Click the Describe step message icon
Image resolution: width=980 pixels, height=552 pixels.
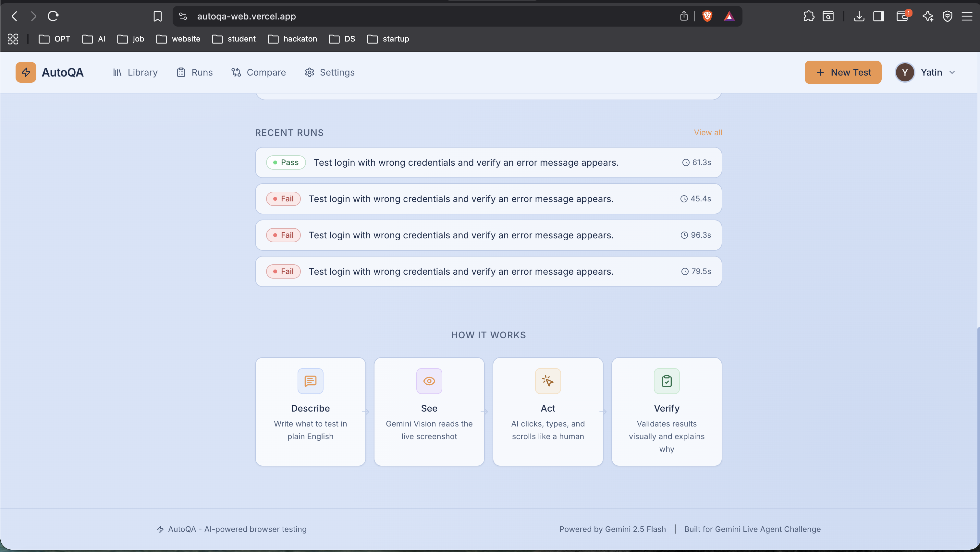[310, 381]
